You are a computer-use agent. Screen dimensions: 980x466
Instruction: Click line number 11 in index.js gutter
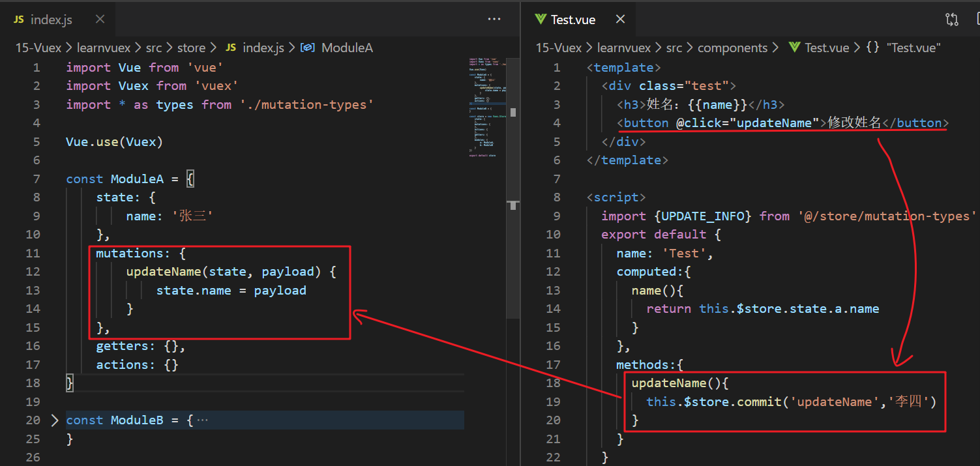(33, 253)
